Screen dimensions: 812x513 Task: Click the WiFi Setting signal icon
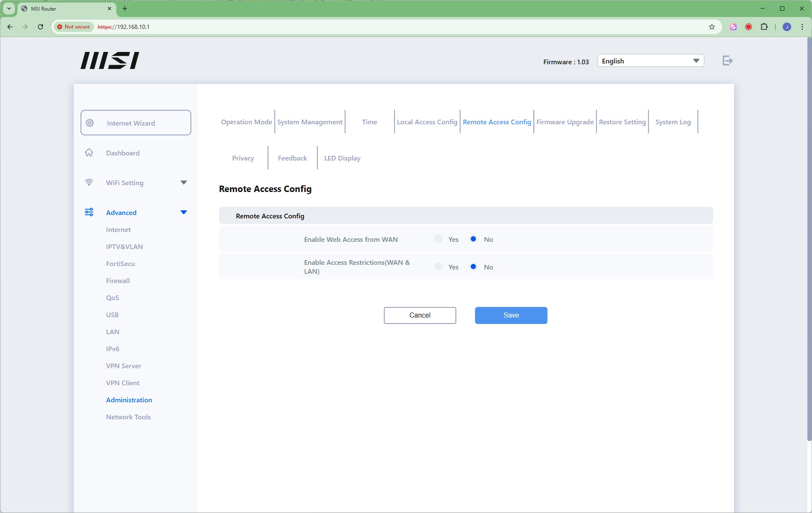[x=89, y=183]
